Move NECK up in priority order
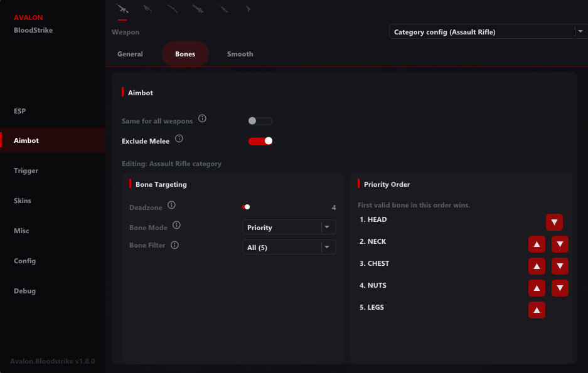Image resolution: width=588 pixels, height=373 pixels. click(x=537, y=244)
